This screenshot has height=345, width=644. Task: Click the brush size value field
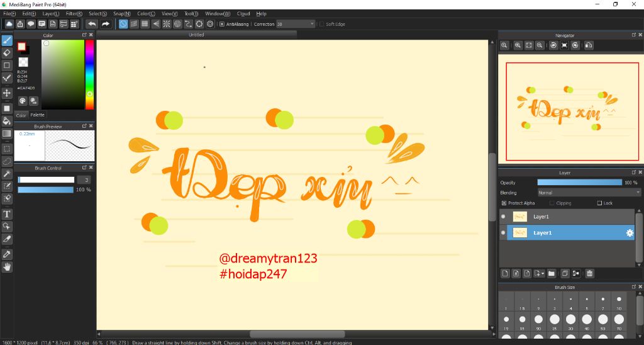[x=84, y=179]
